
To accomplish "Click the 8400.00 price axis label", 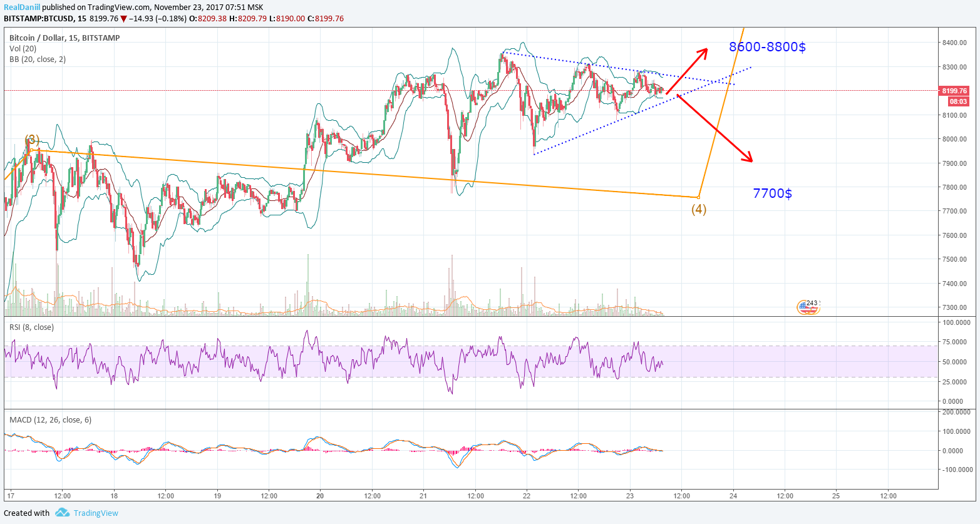I will coord(954,43).
